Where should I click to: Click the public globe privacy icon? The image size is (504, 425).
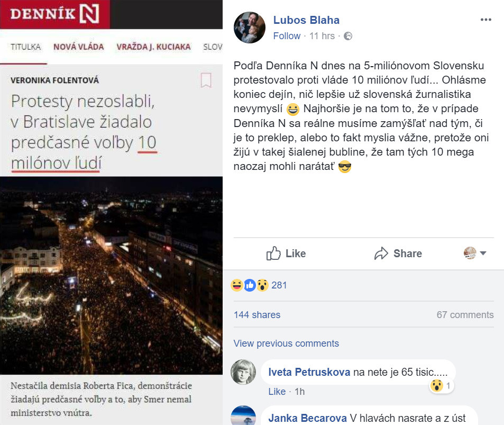pos(348,36)
